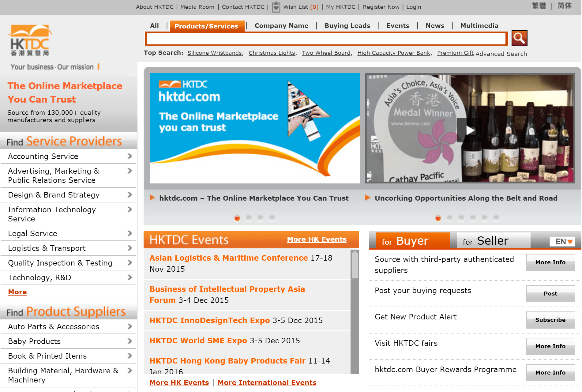Screen dimensions: 582x392
Task: Open Media Room link
Action: 197,7
